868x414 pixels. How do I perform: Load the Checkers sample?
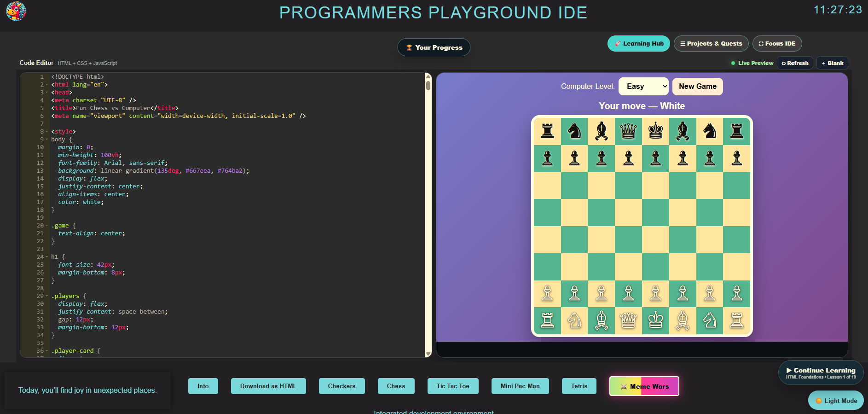[x=341, y=386]
